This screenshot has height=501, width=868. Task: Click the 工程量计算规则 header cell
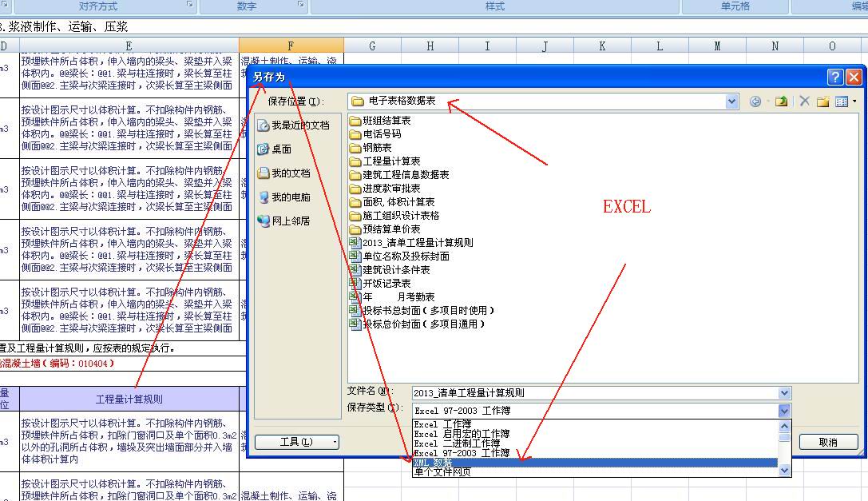(x=129, y=399)
